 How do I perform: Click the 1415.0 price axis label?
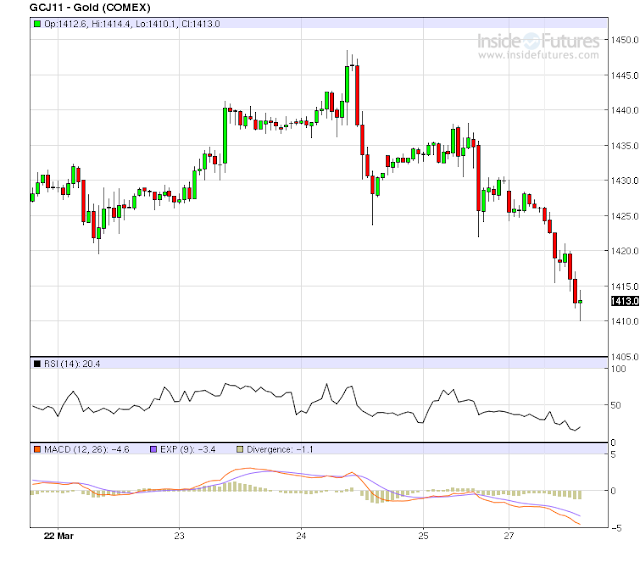(x=624, y=286)
